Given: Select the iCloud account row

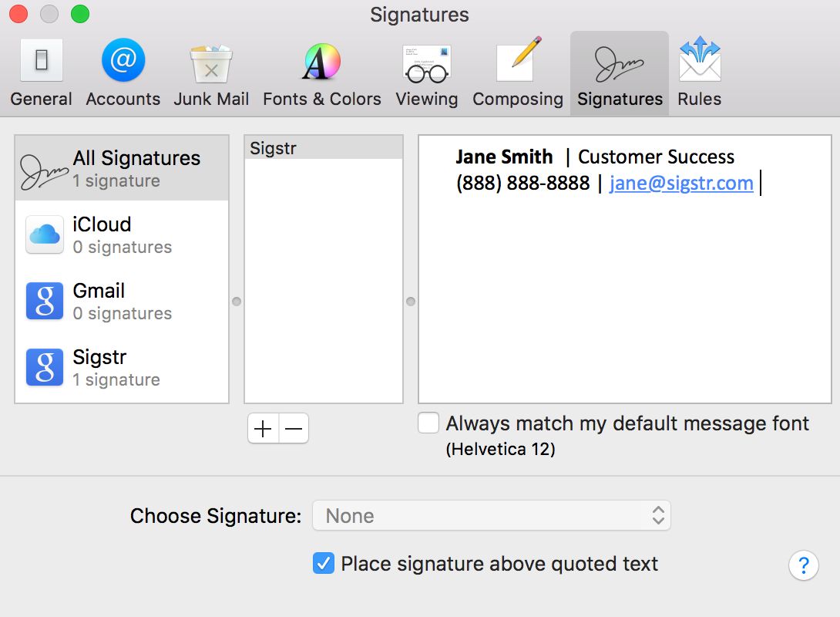Looking at the screenshot, I should 122,234.
